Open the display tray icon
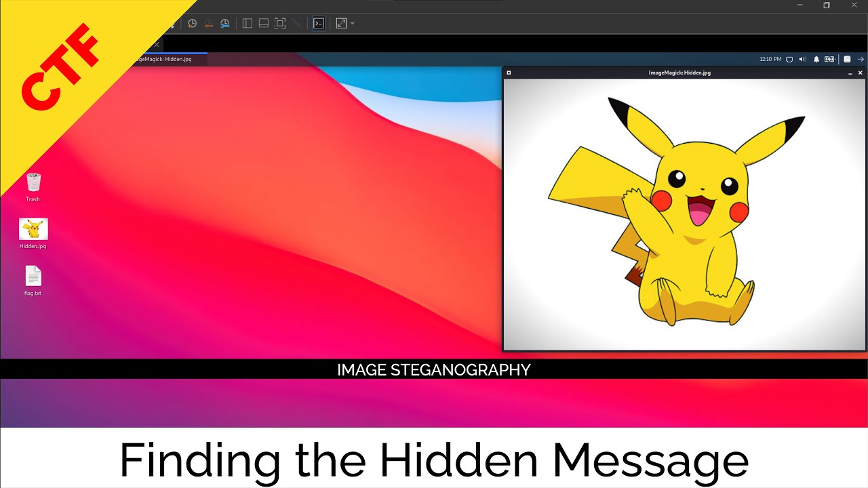868x488 pixels. [x=789, y=59]
